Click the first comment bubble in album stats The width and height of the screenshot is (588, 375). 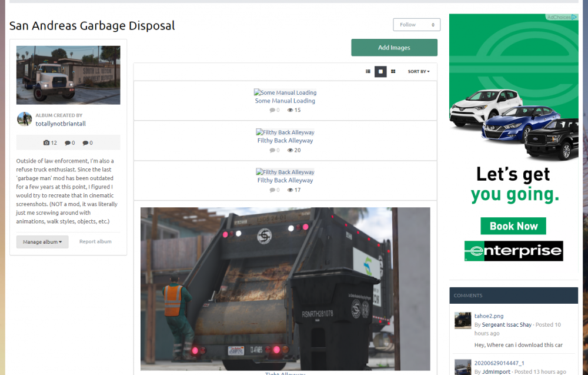click(x=68, y=142)
